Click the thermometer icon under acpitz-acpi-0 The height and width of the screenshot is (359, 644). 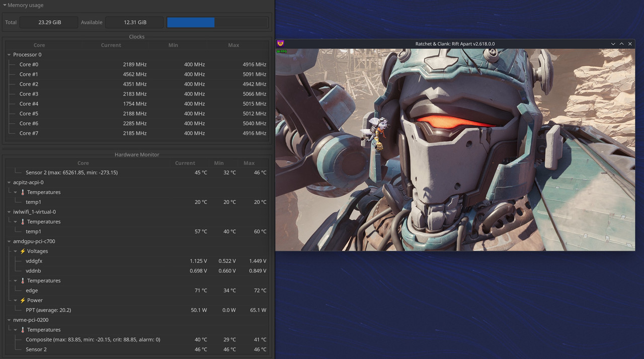pyautogui.click(x=22, y=192)
